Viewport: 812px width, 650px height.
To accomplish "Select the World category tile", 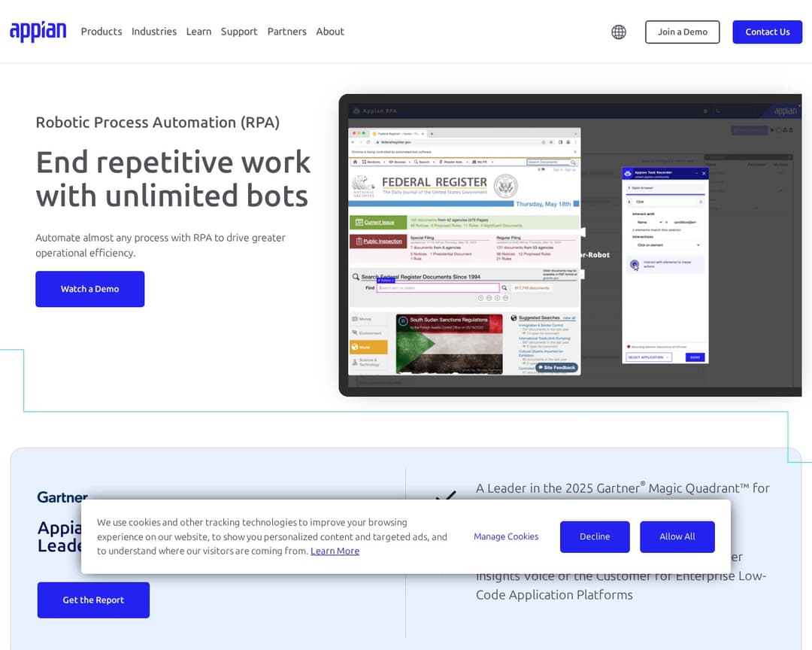I will [368, 347].
